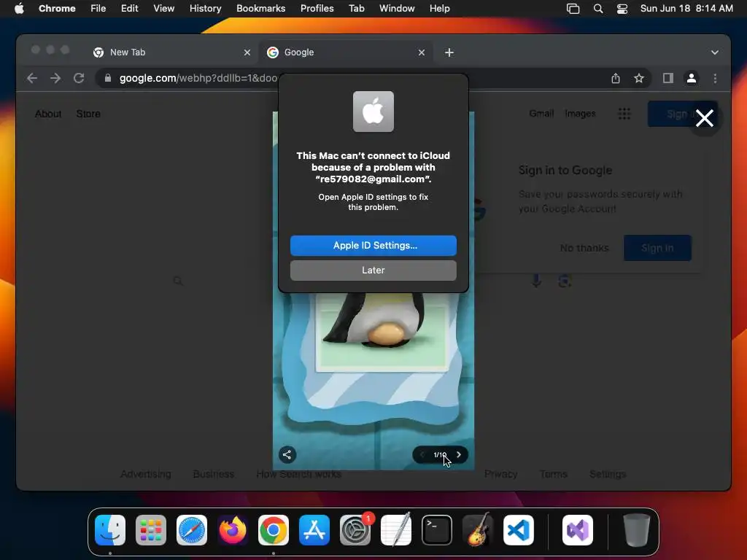Open Visual Studio Code from Dock
747x560 pixels.
[x=519, y=530]
